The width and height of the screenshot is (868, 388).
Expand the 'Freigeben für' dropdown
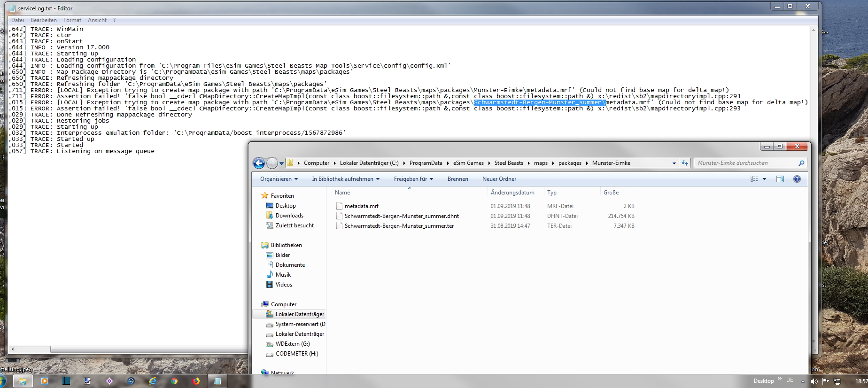pyautogui.click(x=413, y=179)
